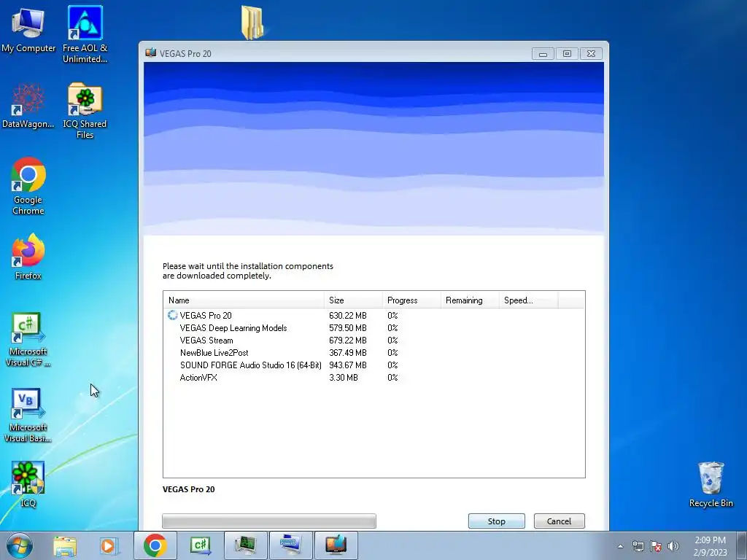The image size is (747, 560).
Task: Open the Windows Start menu
Action: point(20,545)
